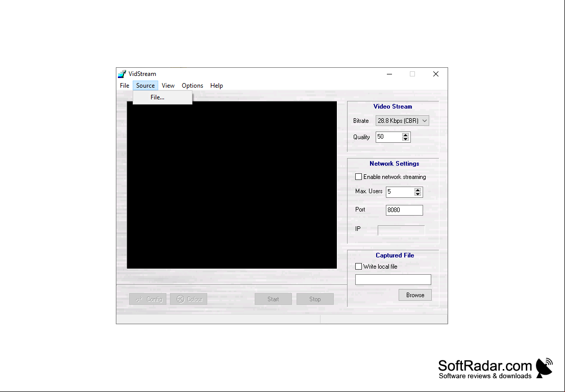Open the Help menu
Image resolution: width=565 pixels, height=392 pixels.
click(216, 86)
